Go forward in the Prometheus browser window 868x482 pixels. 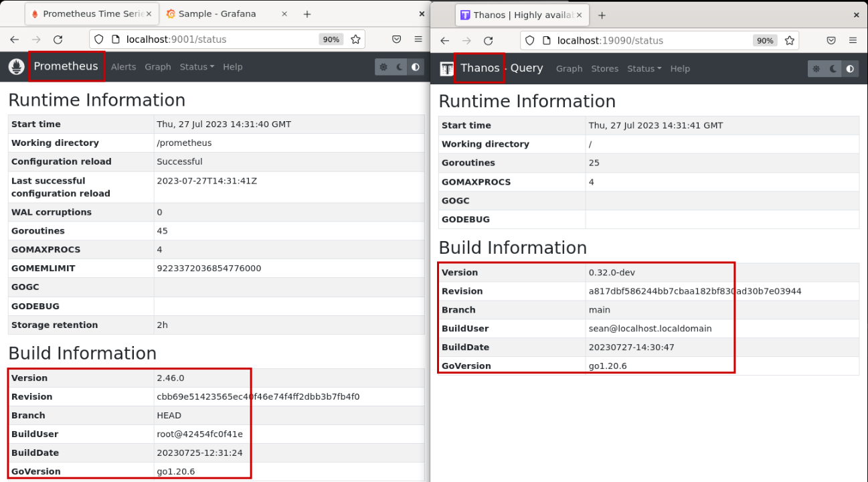point(36,39)
